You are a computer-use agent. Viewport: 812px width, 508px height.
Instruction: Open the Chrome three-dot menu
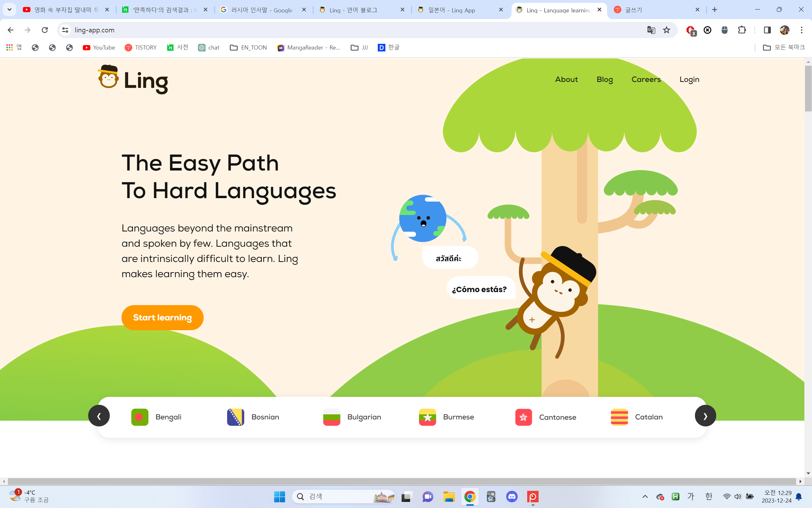[x=802, y=30]
